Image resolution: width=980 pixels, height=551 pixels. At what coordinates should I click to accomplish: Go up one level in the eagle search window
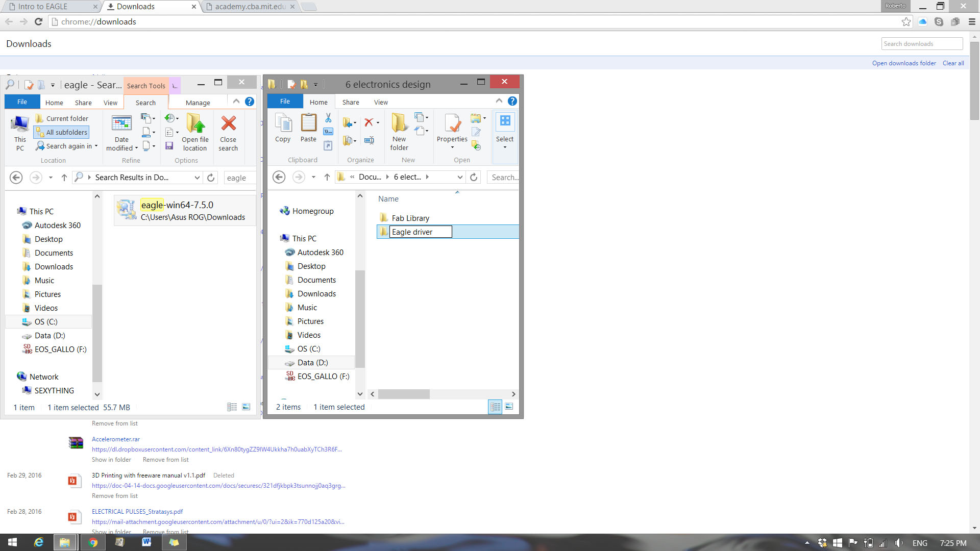(64, 178)
